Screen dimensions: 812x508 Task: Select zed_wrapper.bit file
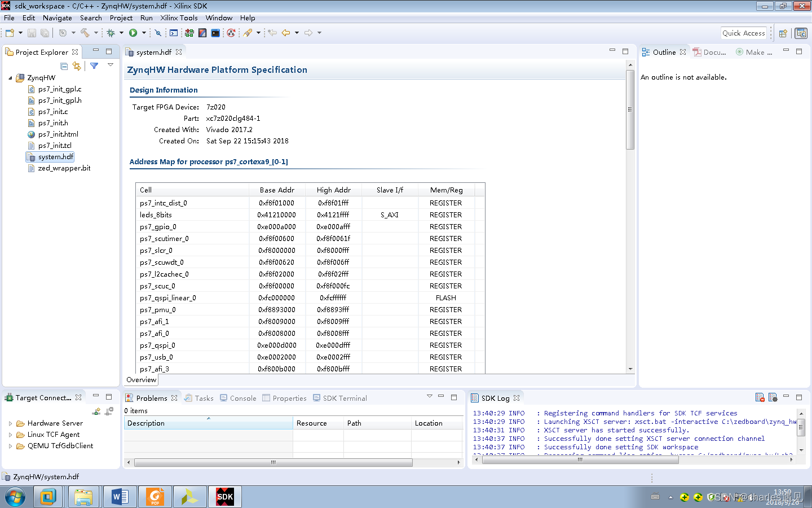(64, 168)
